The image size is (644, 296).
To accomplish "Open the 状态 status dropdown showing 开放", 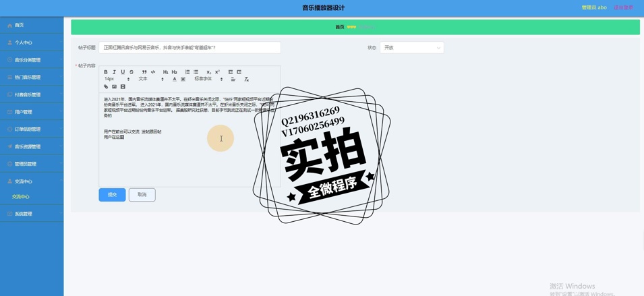I will [411, 48].
